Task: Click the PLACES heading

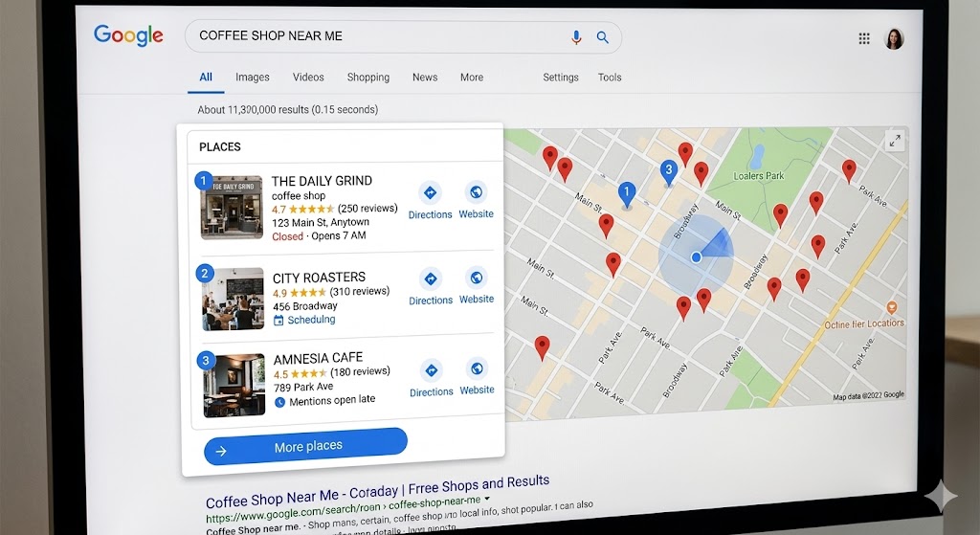Action: (220, 146)
